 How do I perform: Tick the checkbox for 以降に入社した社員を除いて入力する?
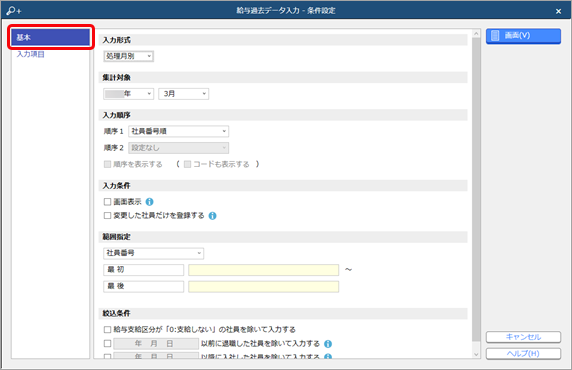107,356
